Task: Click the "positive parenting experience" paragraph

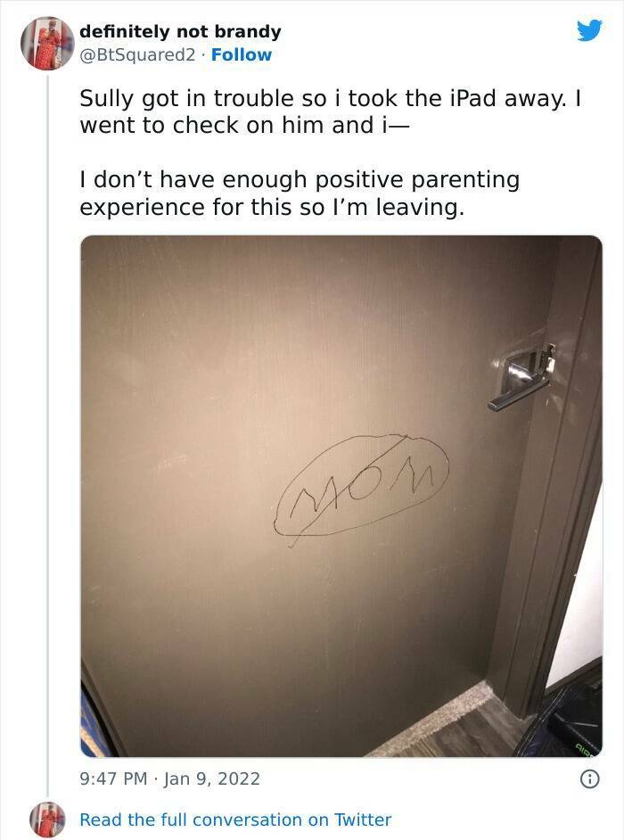Action: [x=300, y=194]
